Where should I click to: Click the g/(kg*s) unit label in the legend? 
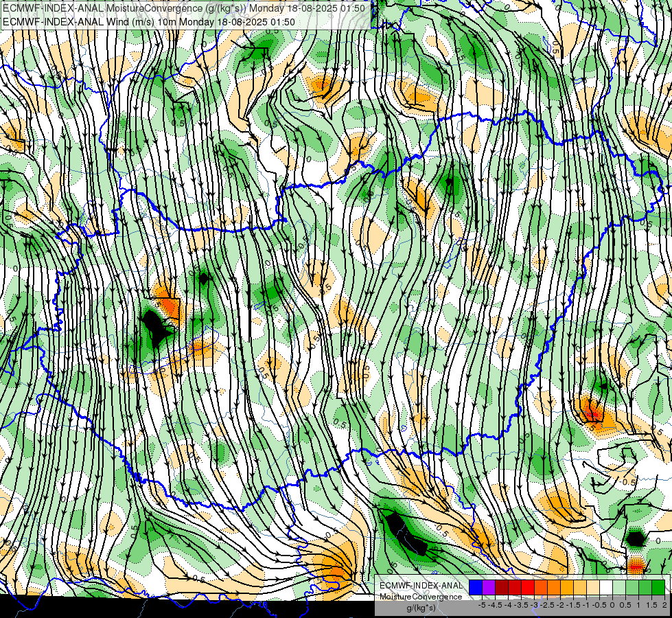(421, 608)
